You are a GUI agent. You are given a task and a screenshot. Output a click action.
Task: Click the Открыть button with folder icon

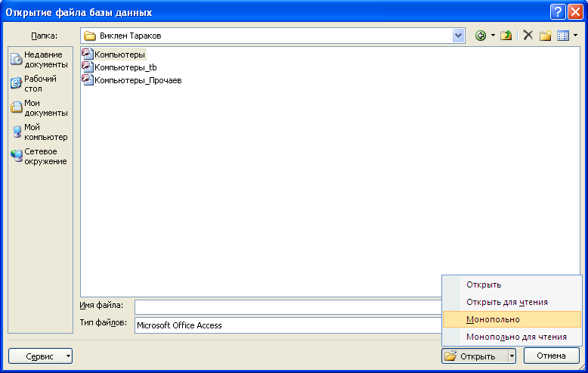click(x=475, y=356)
